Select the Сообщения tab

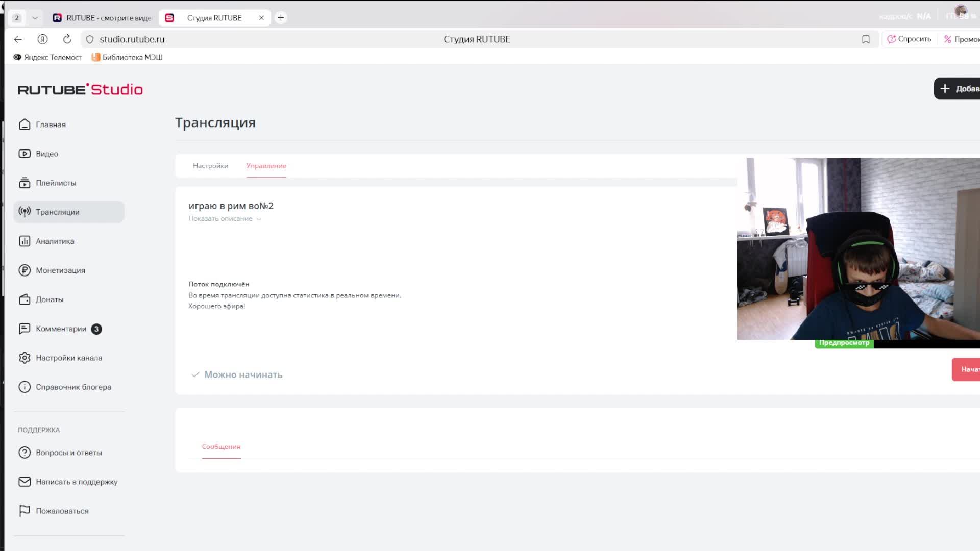[x=221, y=446]
